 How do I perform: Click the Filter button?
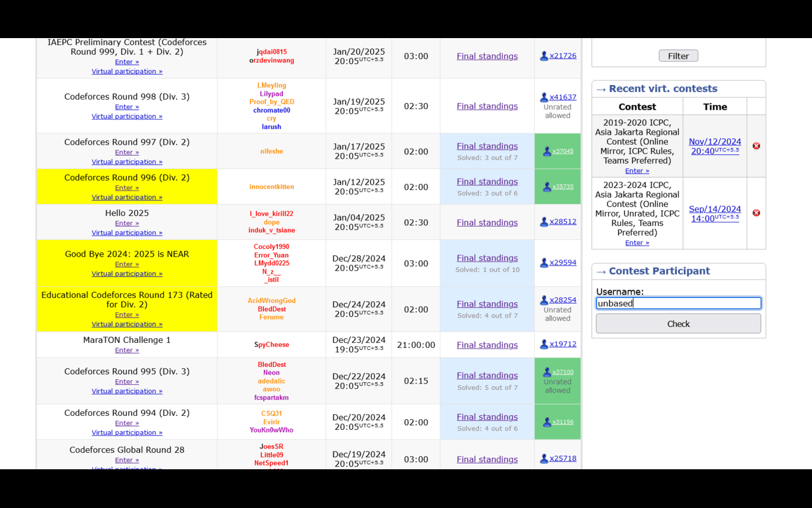[678, 56]
